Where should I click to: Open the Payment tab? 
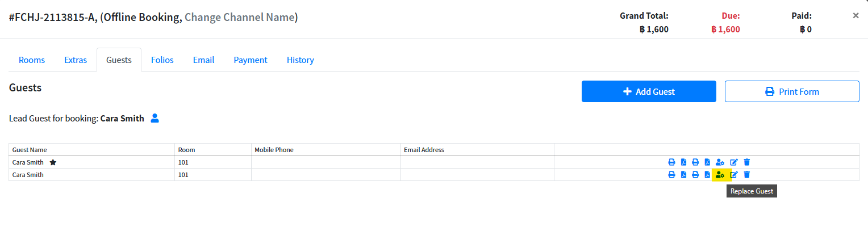click(251, 60)
